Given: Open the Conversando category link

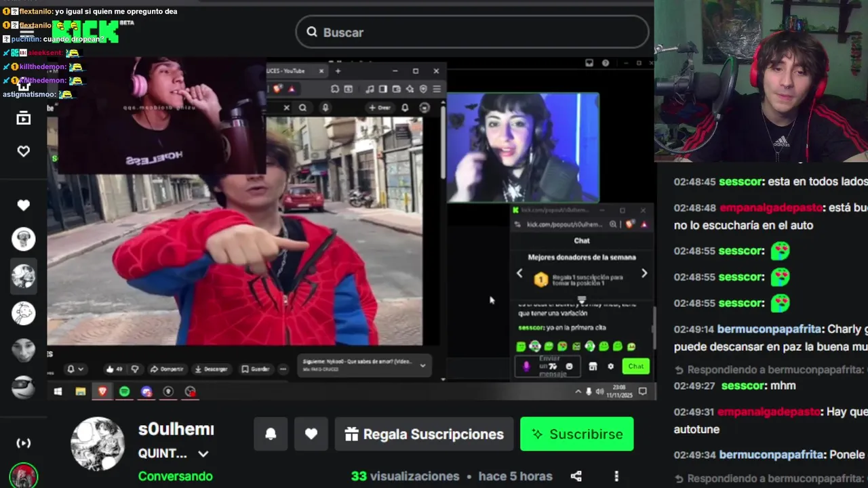Looking at the screenshot, I should [x=175, y=476].
